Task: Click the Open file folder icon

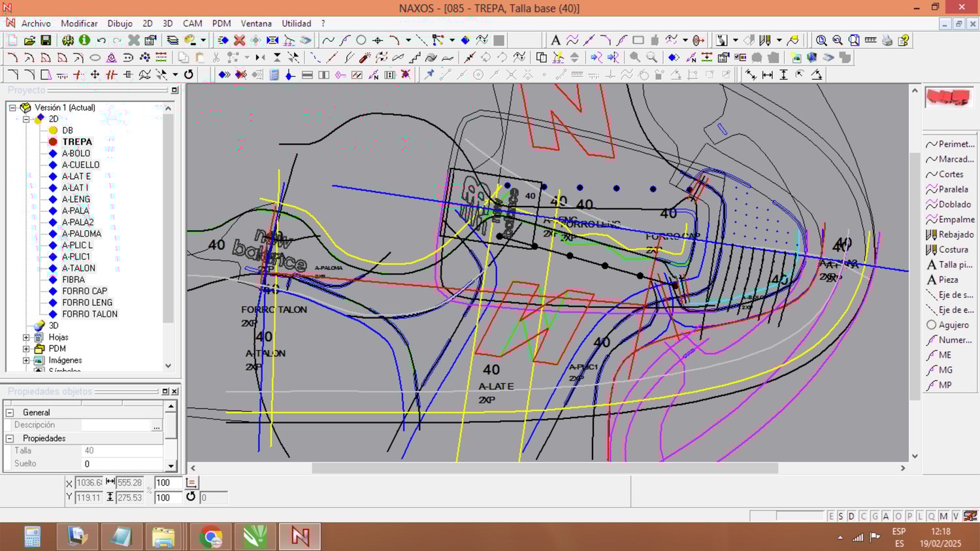Action: coord(29,41)
